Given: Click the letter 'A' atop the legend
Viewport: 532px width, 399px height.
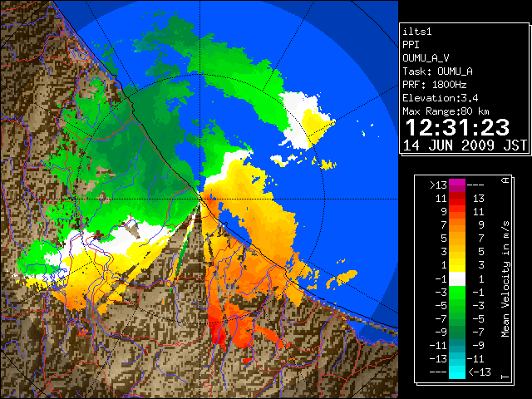Looking at the screenshot, I should [505, 180].
